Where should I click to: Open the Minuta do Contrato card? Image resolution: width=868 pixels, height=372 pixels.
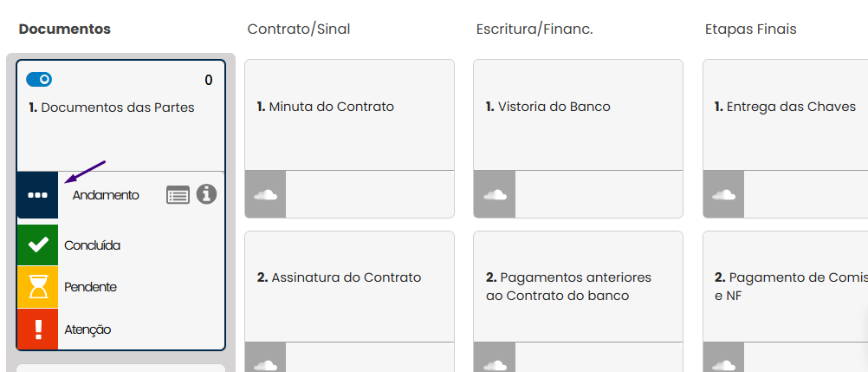tap(349, 114)
